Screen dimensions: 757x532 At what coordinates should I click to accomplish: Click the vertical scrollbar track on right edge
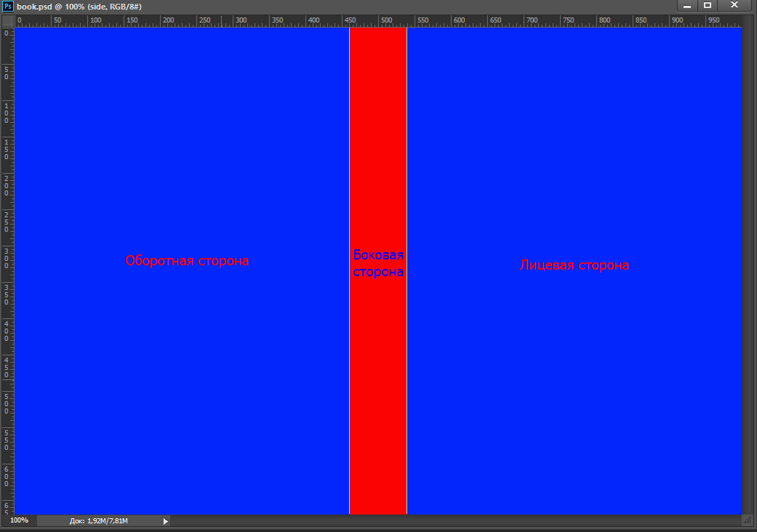(x=748, y=269)
